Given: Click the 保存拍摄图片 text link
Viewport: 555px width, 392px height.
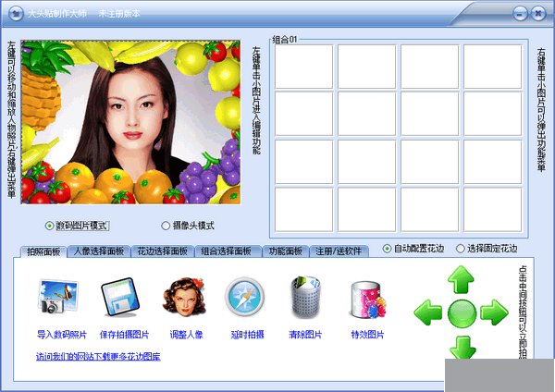Looking at the screenshot, I should pyautogui.click(x=124, y=335).
